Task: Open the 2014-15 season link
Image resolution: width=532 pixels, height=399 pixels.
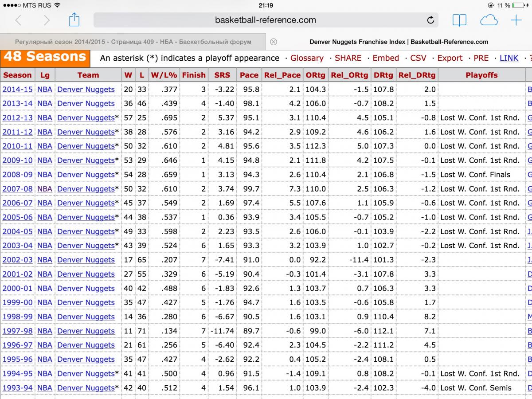Action: [18, 90]
